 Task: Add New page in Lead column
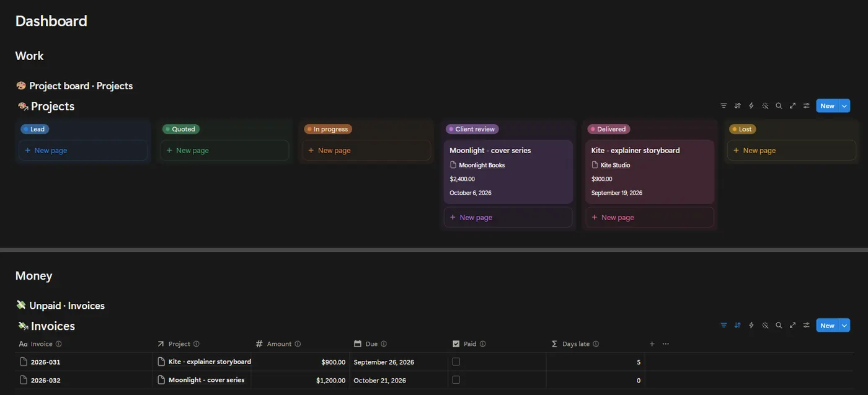tap(83, 151)
